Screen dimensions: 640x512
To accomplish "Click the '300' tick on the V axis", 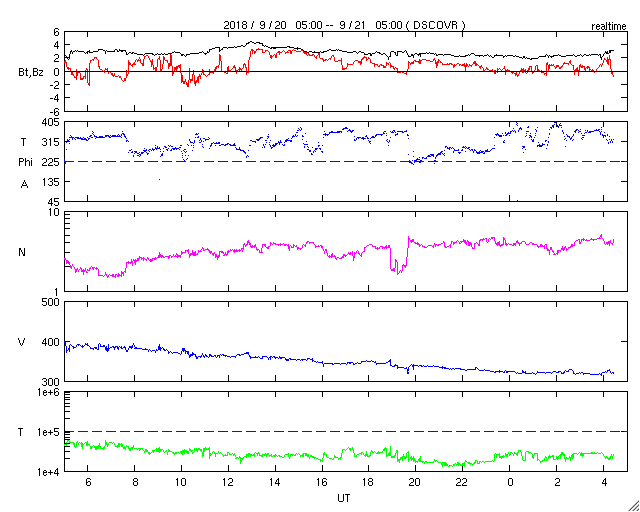I will point(51,382).
